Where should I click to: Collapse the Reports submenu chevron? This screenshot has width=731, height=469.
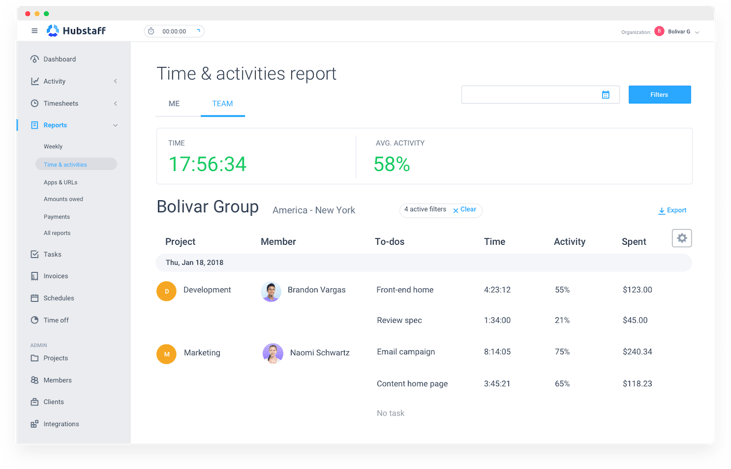115,125
